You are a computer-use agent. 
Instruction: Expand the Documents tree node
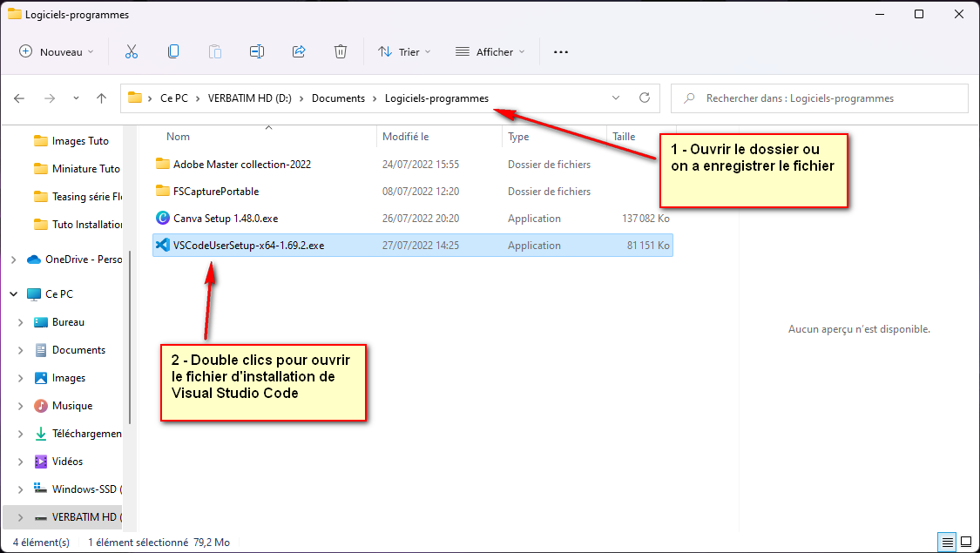coord(20,350)
